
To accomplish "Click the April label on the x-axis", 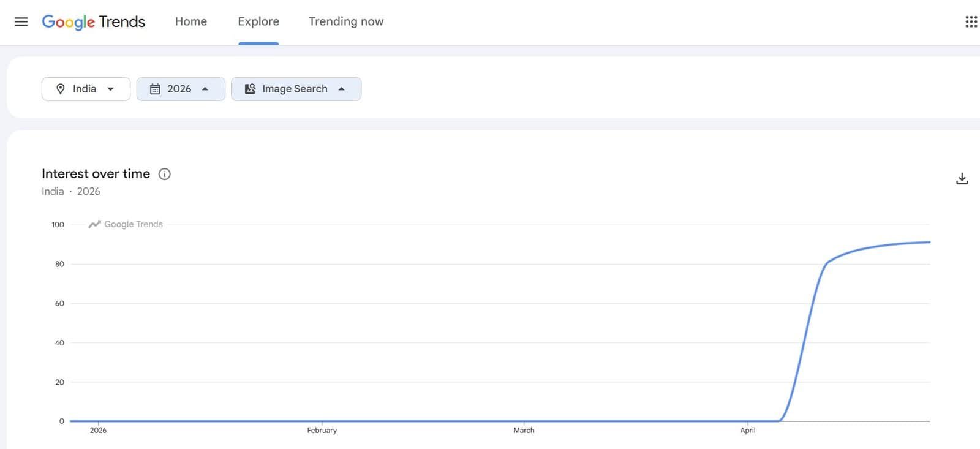I will (x=748, y=431).
